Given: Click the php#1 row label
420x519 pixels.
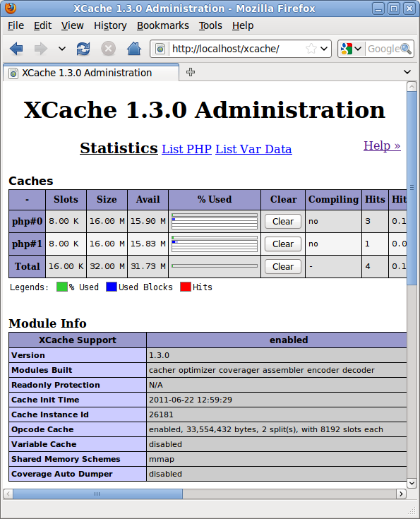Looking at the screenshot, I should tap(27, 244).
